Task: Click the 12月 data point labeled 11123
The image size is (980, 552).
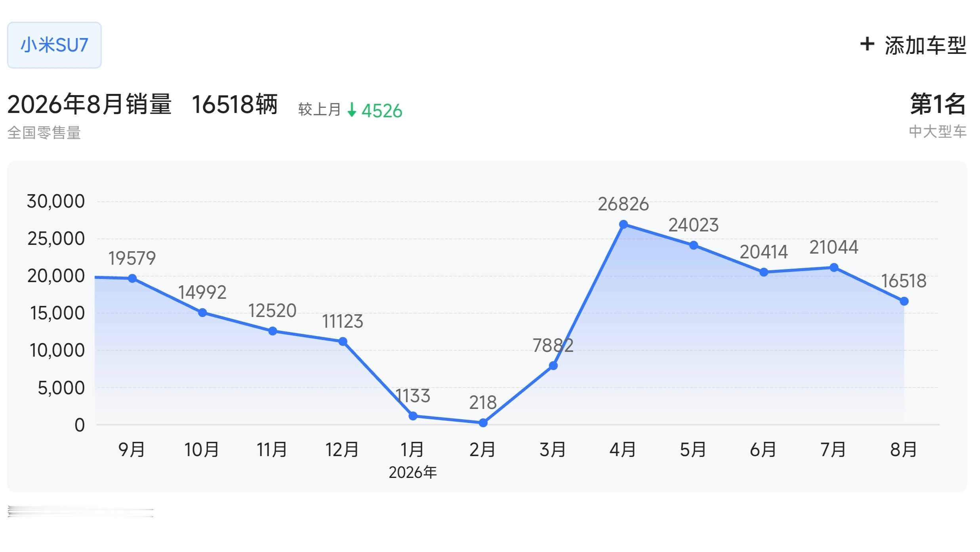Action: 343,342
